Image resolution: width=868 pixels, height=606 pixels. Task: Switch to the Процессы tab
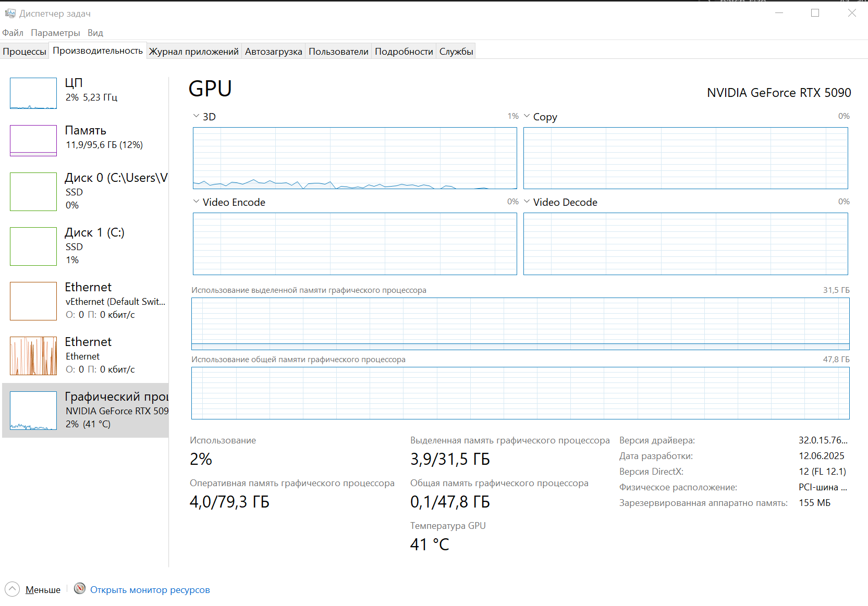(25, 51)
